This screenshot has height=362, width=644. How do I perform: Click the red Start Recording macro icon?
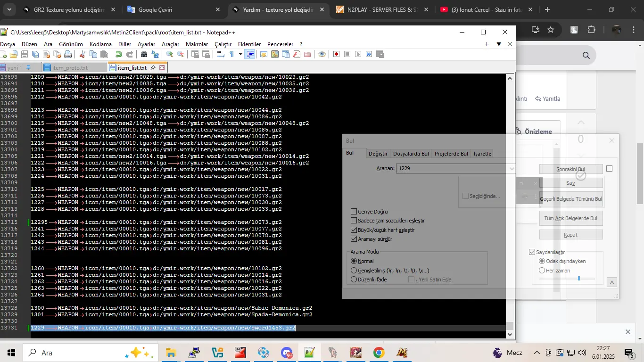point(336,54)
